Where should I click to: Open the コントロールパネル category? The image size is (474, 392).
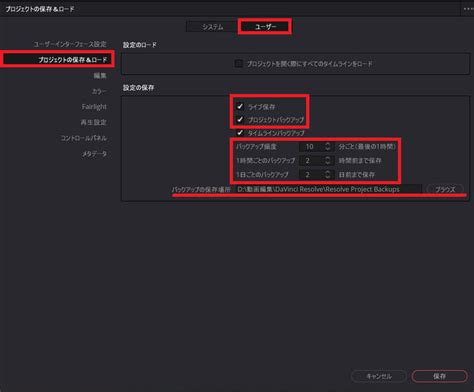pyautogui.click(x=83, y=138)
